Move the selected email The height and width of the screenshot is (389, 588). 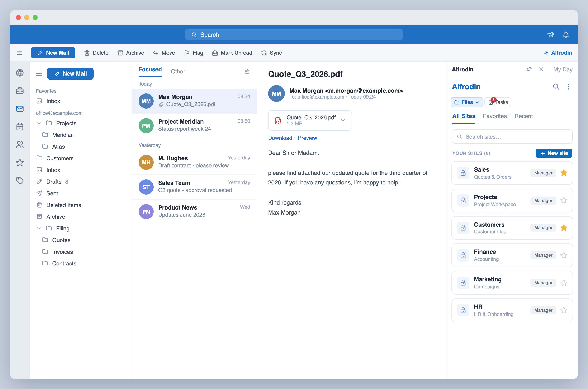(x=164, y=53)
